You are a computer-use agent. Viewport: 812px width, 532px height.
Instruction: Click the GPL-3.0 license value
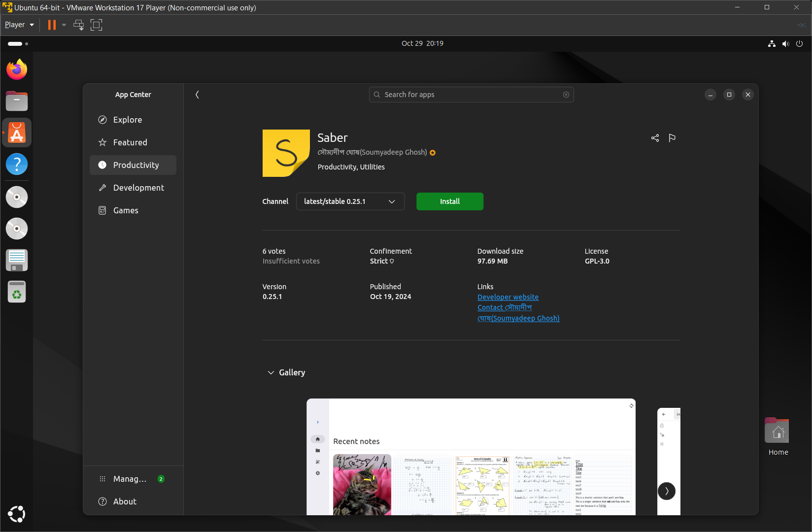coord(597,261)
